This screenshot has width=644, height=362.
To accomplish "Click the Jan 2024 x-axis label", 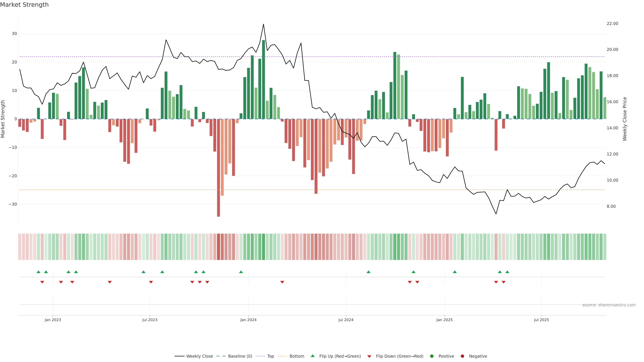I will [x=248, y=320].
